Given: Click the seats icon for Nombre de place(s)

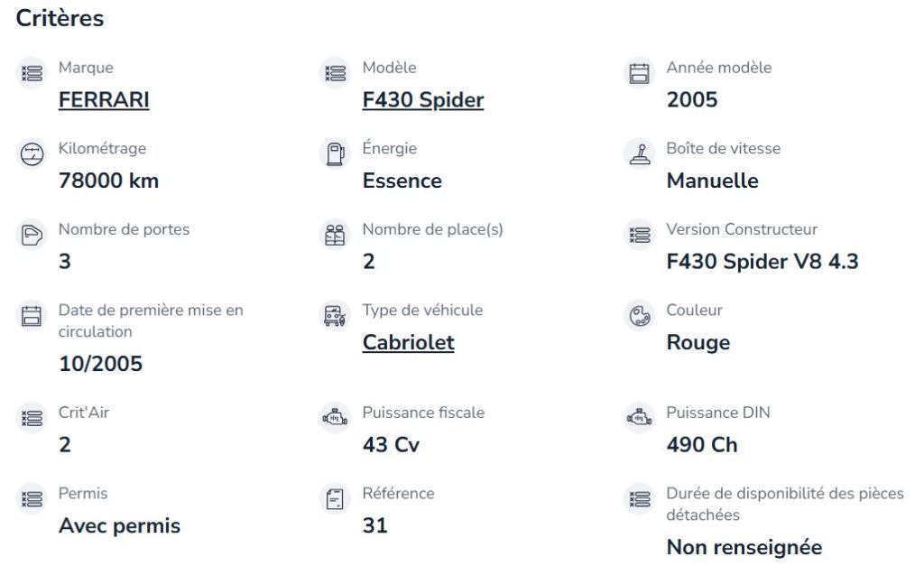Looking at the screenshot, I should click(x=336, y=236).
